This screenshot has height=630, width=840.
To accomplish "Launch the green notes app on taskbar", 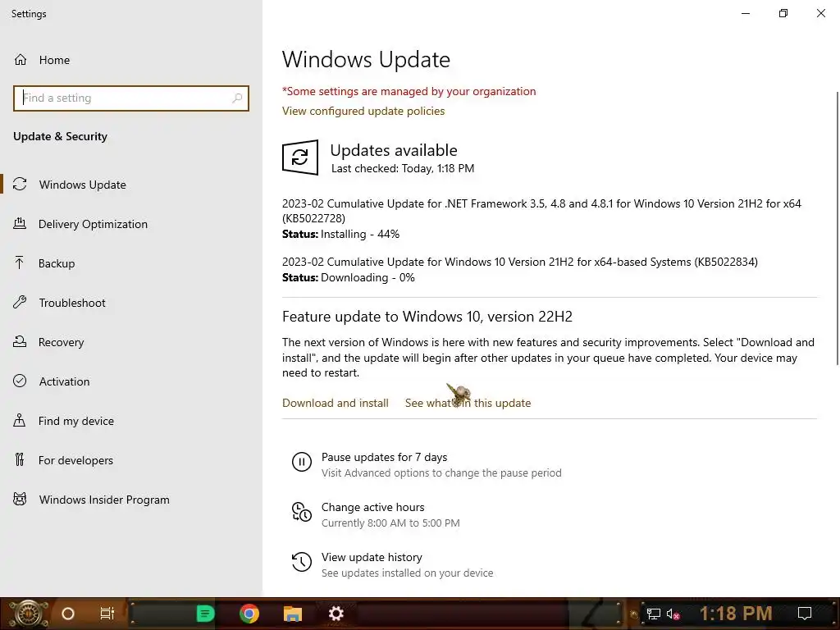I will coord(205,614).
